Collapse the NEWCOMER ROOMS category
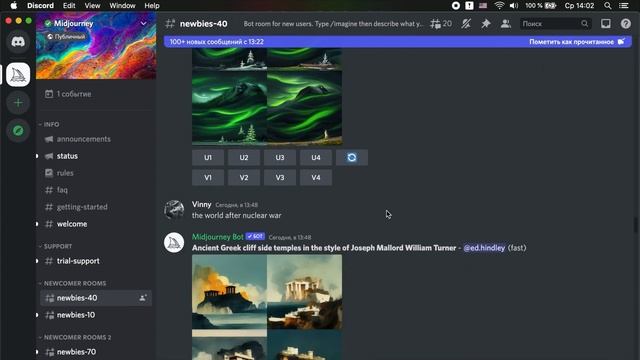 pos(72,283)
